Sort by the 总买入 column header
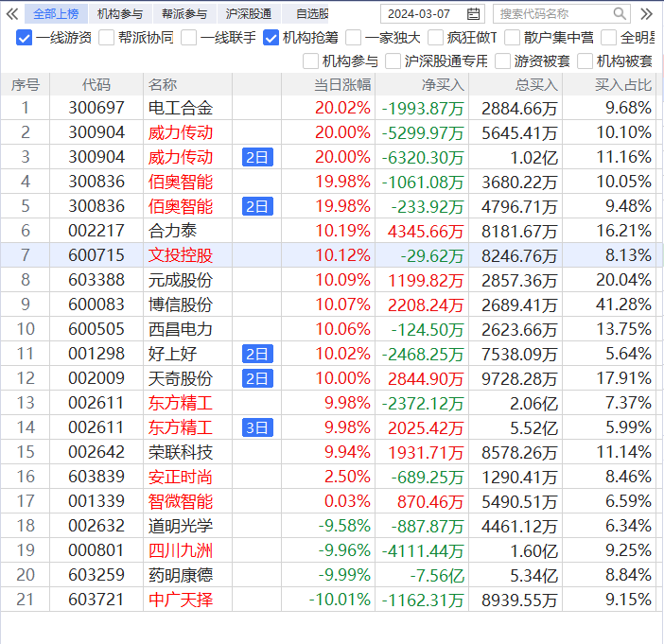 coord(515,85)
